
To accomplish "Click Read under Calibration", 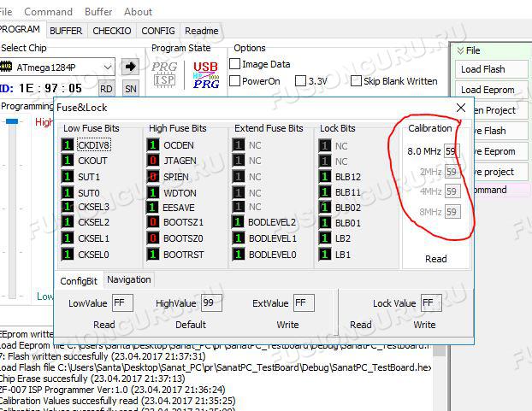I will point(436,259).
